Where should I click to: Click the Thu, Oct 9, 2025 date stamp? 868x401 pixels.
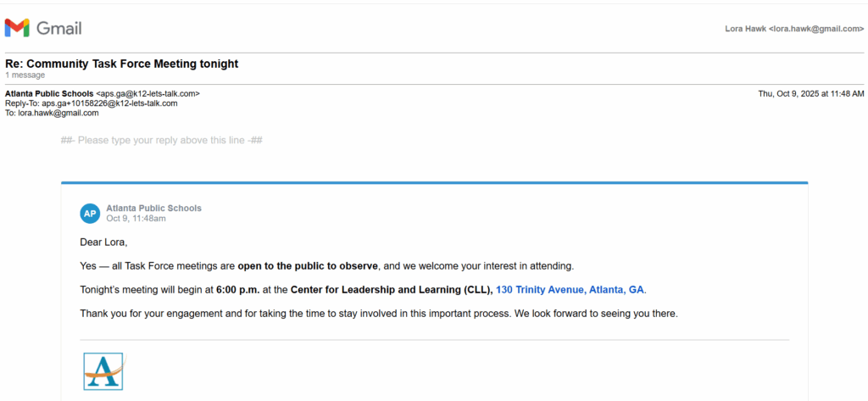click(x=810, y=93)
